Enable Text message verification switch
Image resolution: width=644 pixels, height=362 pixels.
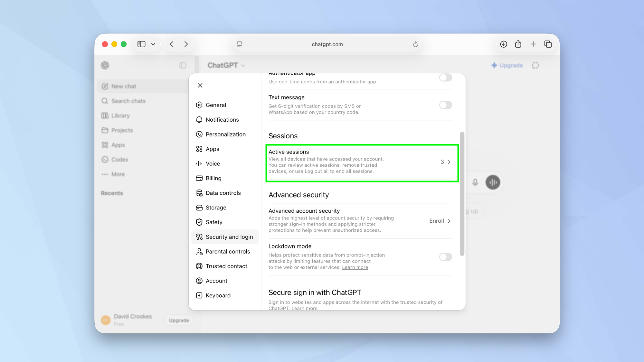tap(445, 105)
